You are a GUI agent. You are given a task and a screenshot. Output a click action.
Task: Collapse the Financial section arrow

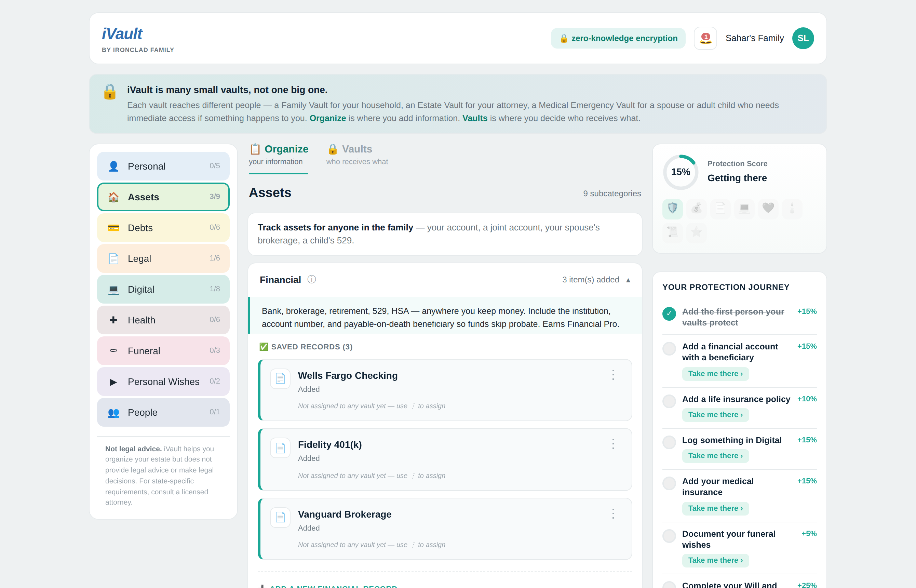pos(628,280)
